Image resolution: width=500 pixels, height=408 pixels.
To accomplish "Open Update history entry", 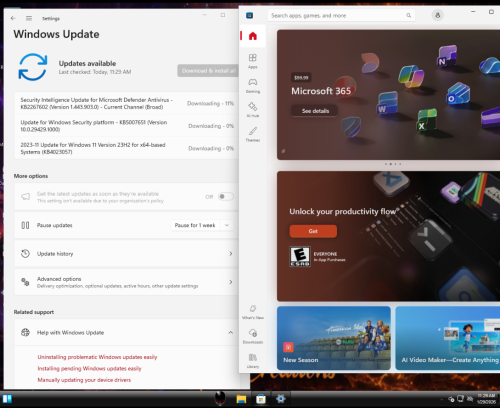I will (x=126, y=254).
